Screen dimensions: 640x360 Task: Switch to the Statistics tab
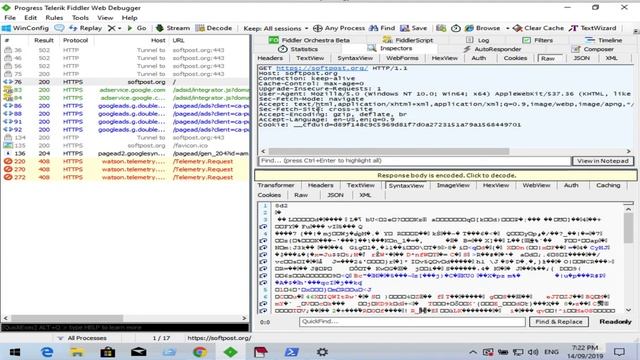point(298,49)
